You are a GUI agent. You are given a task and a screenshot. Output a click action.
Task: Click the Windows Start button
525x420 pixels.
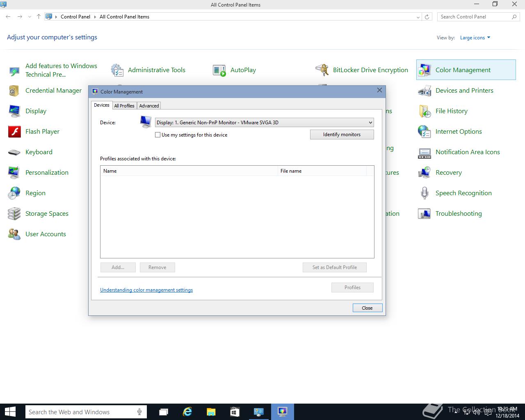pos(10,412)
